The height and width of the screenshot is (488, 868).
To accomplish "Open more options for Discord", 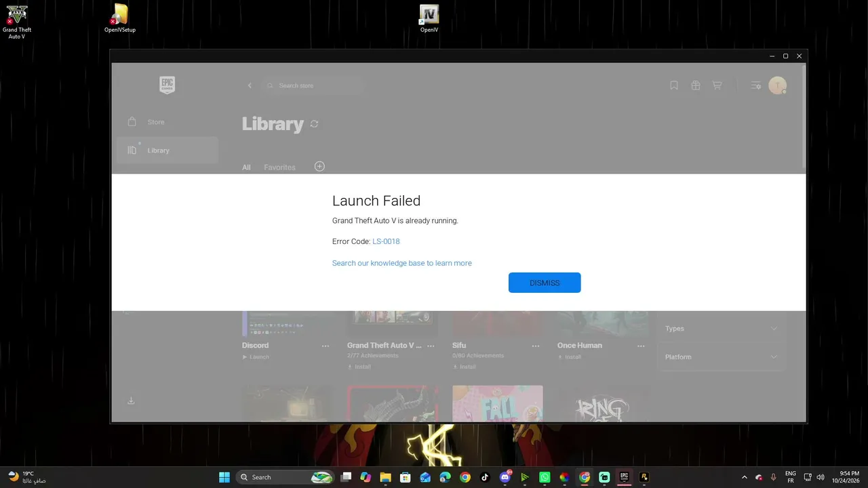I will [x=325, y=346].
